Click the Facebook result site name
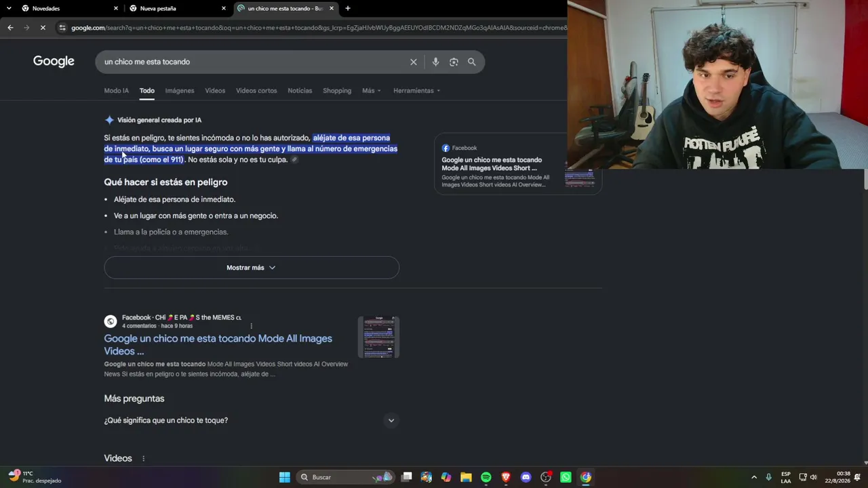 point(182,317)
